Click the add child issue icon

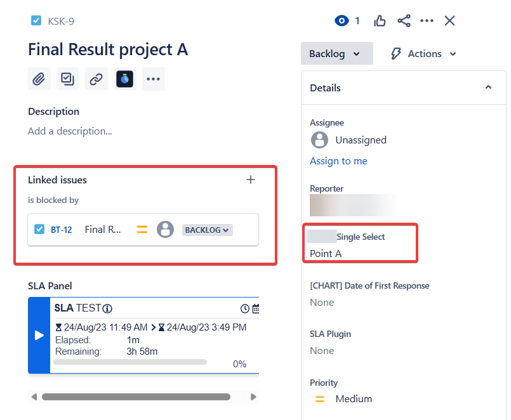[x=68, y=79]
